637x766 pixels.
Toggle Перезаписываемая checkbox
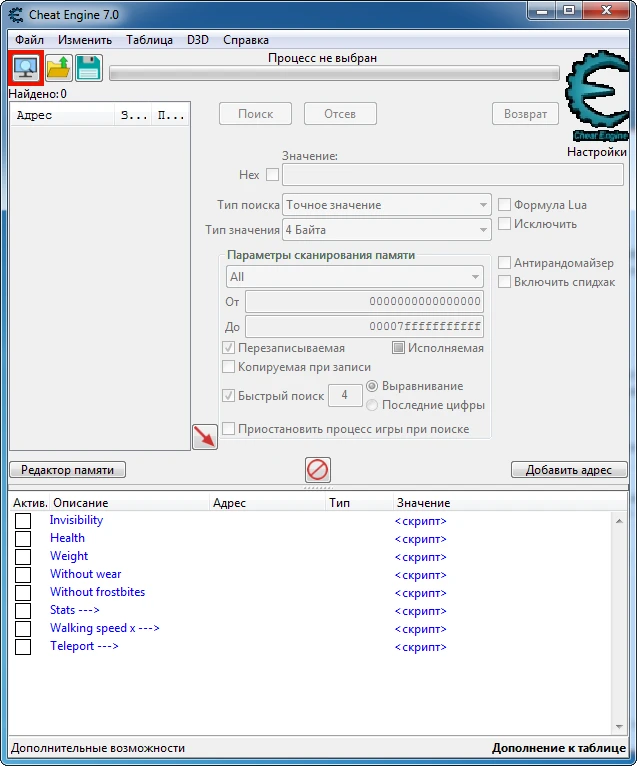(228, 348)
